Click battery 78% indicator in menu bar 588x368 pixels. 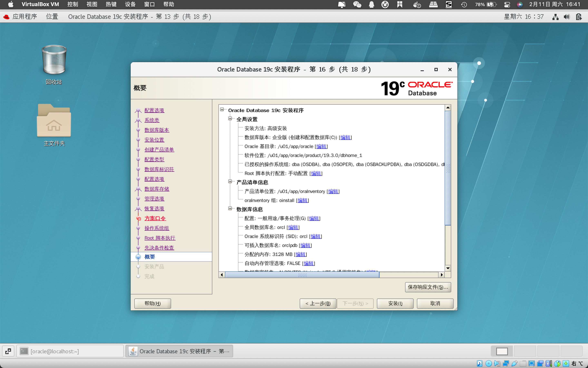[486, 4]
